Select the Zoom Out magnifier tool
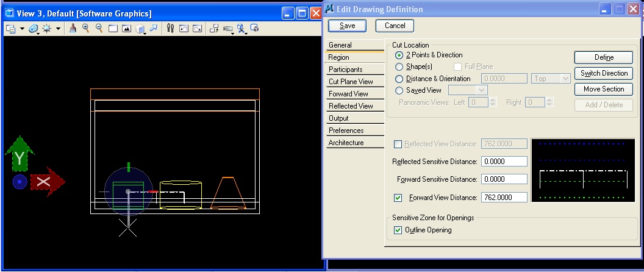Viewport: 644px width, 272px height. 99,28
